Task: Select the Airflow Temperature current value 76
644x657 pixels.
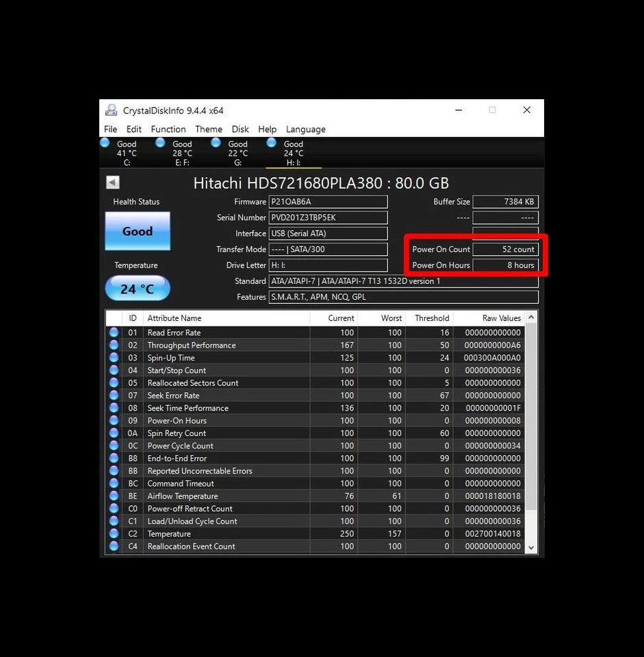Action: [349, 496]
